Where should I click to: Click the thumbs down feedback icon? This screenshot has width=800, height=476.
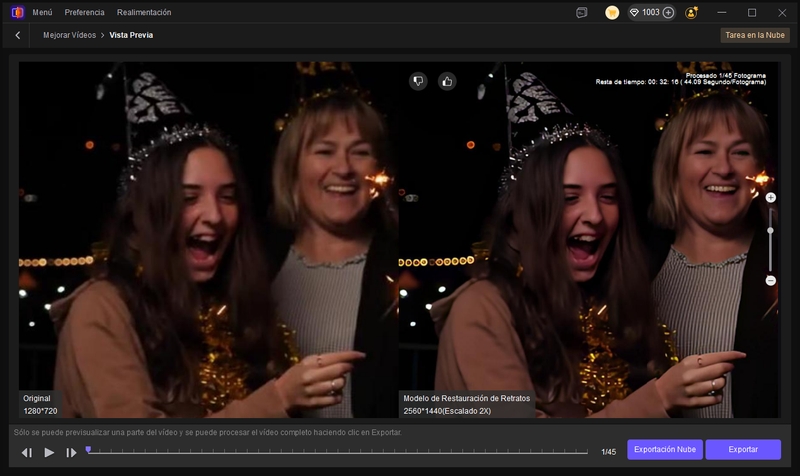point(418,81)
